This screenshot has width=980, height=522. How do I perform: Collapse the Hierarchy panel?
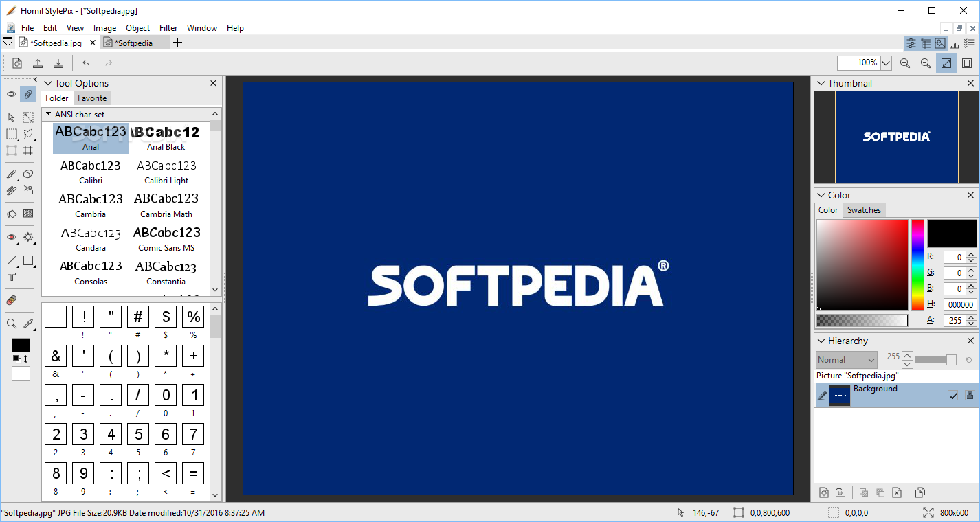(821, 341)
